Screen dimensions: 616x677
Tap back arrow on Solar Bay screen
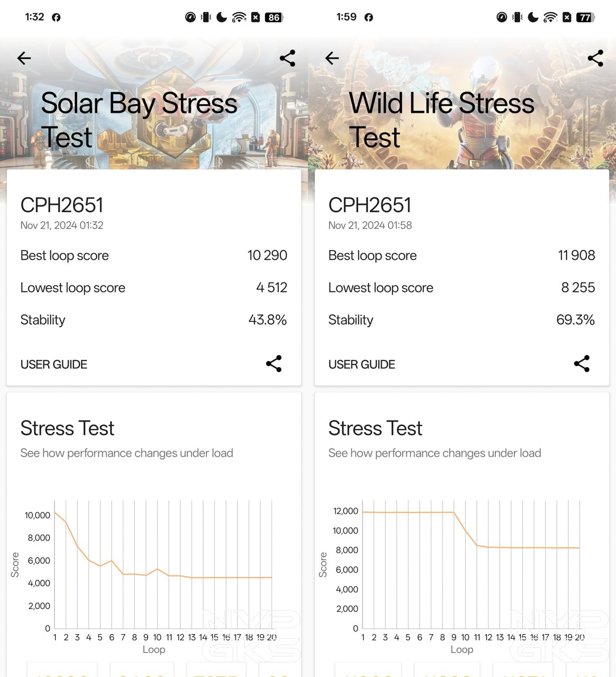(24, 58)
